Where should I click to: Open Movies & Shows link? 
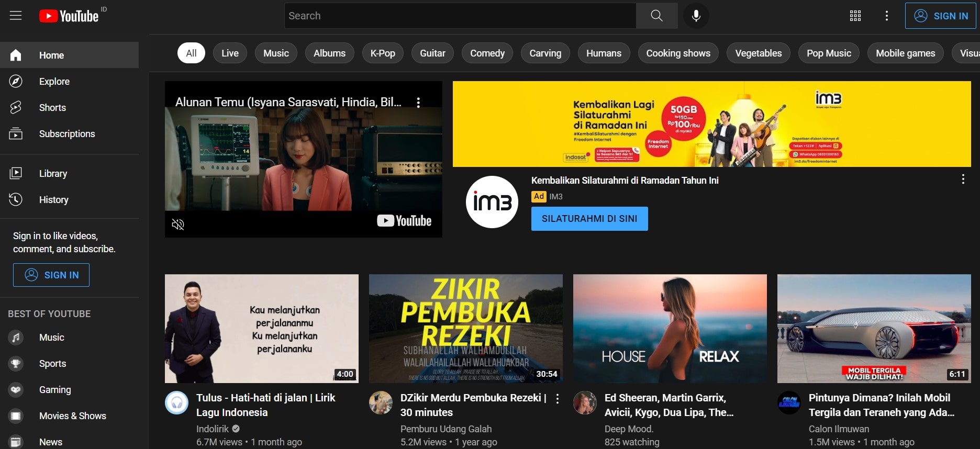69,416
